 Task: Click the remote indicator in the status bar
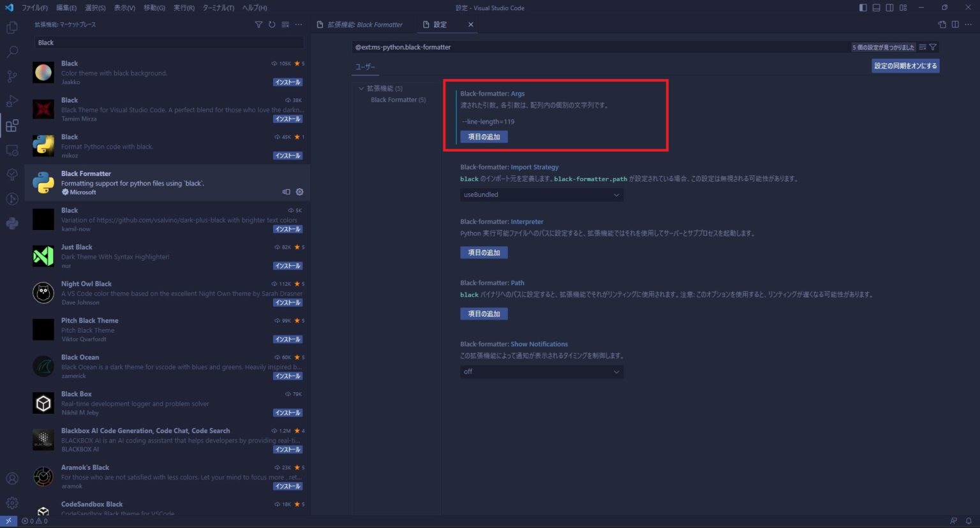pyautogui.click(x=7, y=521)
